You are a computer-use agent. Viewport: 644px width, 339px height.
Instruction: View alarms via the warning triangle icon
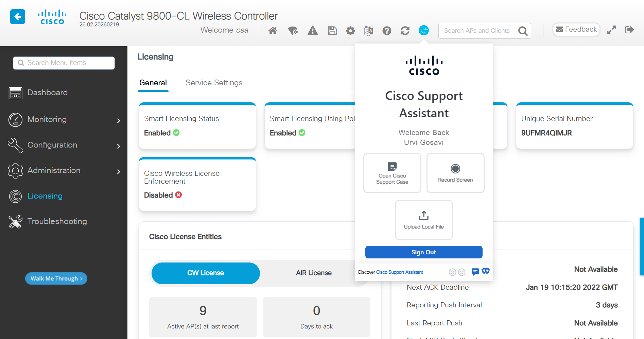tap(312, 30)
